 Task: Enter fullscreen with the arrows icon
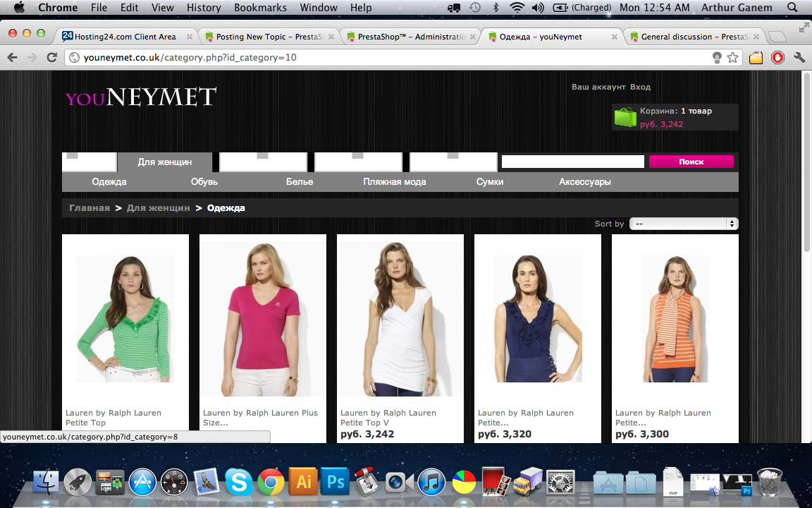pos(804,27)
